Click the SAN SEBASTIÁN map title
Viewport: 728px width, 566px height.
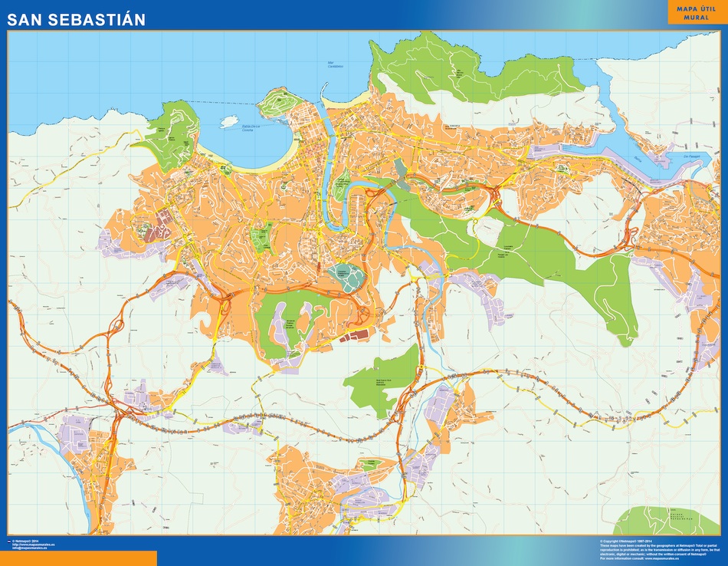(75, 18)
